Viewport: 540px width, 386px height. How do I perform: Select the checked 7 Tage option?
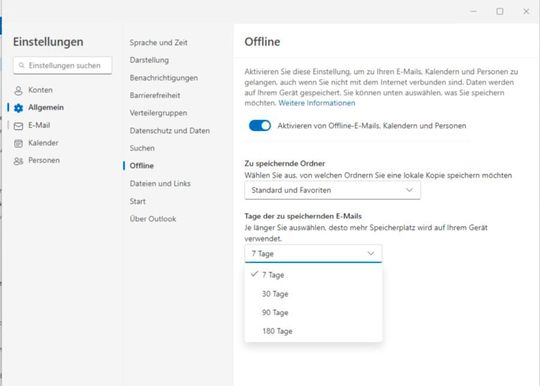tap(313, 275)
